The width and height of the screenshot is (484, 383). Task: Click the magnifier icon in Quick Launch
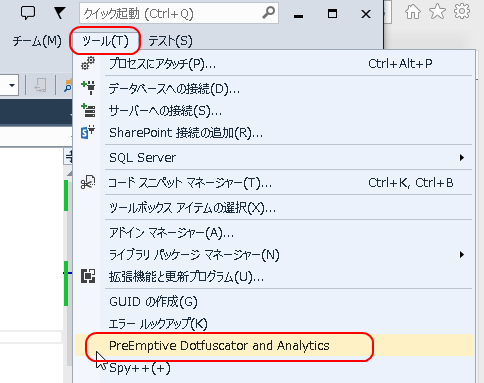pos(268,13)
